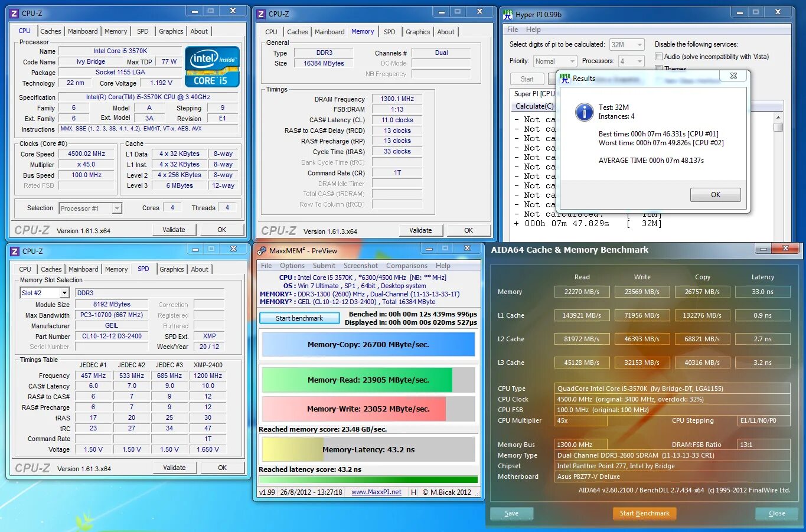Click the Memory-Latency result bar in MaxxMEM

[368, 449]
